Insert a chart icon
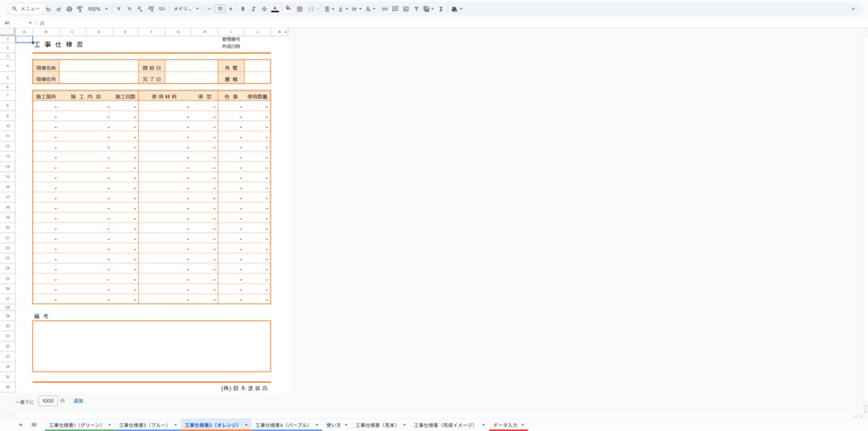The width and height of the screenshot is (868, 431). click(x=406, y=8)
